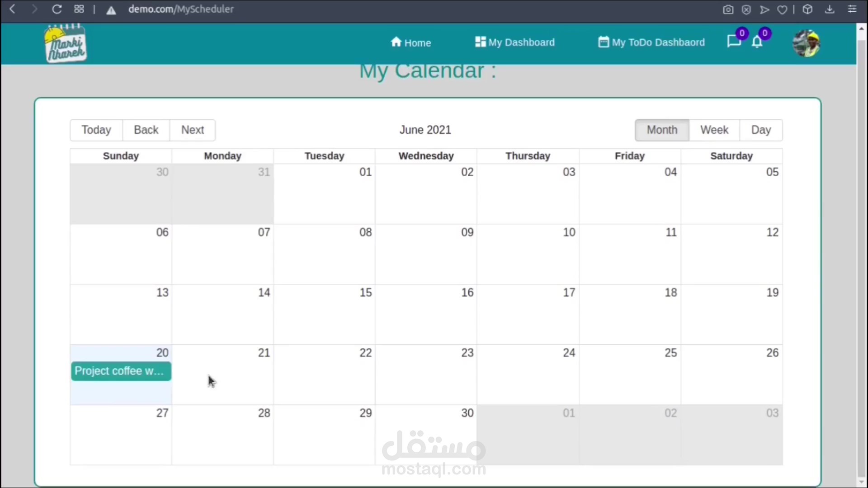This screenshot has width=868, height=488.
Task: Go to the Home page
Action: tap(410, 42)
